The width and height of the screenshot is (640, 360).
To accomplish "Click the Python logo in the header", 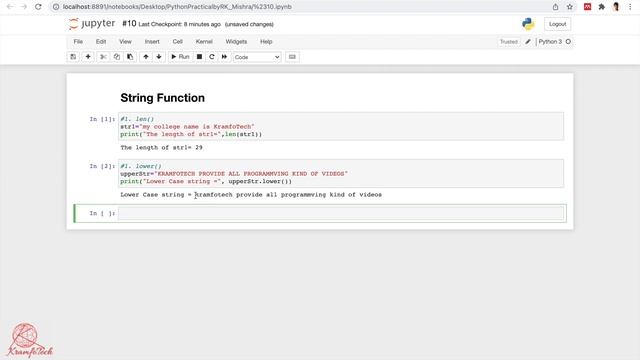I will pos(528,24).
